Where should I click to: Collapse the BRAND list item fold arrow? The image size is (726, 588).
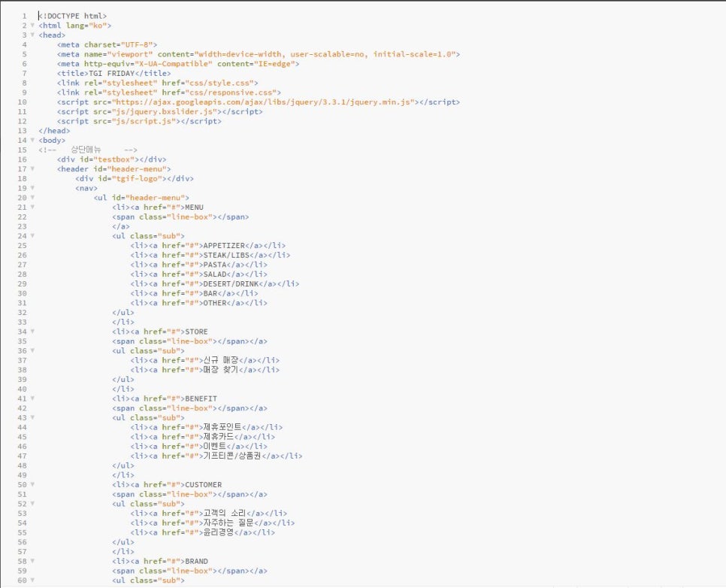32,562
